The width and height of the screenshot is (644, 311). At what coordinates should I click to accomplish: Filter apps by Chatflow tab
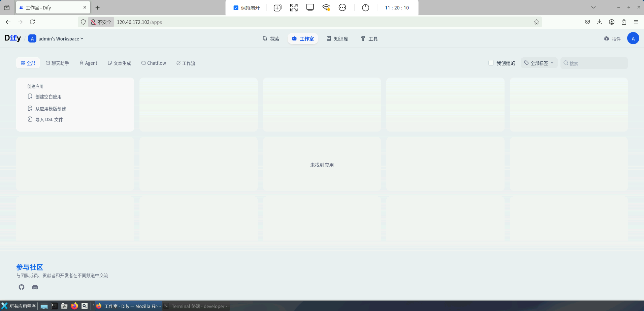154,63
